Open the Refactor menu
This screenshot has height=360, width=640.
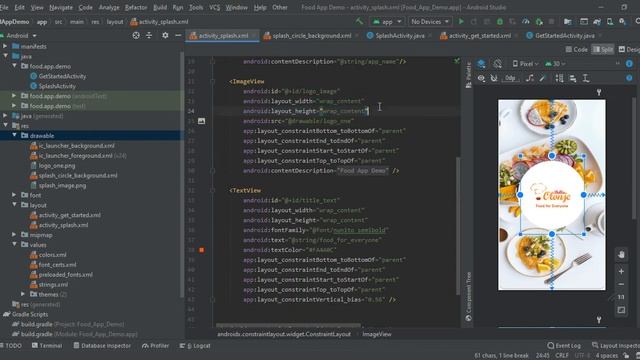tap(136, 7)
